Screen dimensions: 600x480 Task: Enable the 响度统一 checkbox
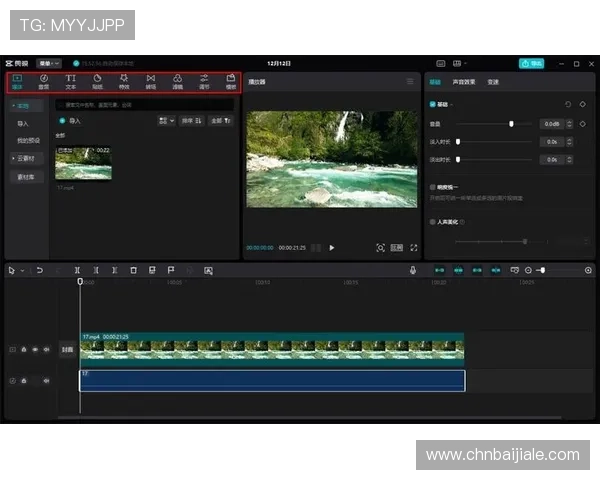(432, 186)
